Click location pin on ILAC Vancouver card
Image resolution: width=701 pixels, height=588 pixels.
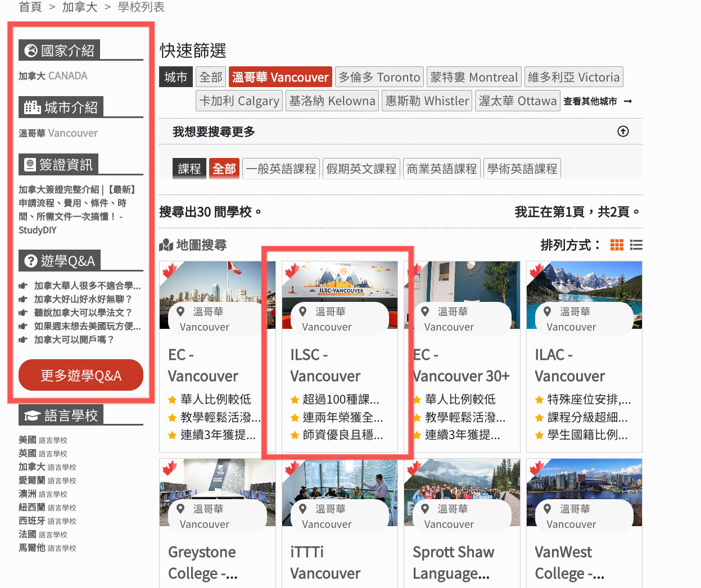coord(547,311)
